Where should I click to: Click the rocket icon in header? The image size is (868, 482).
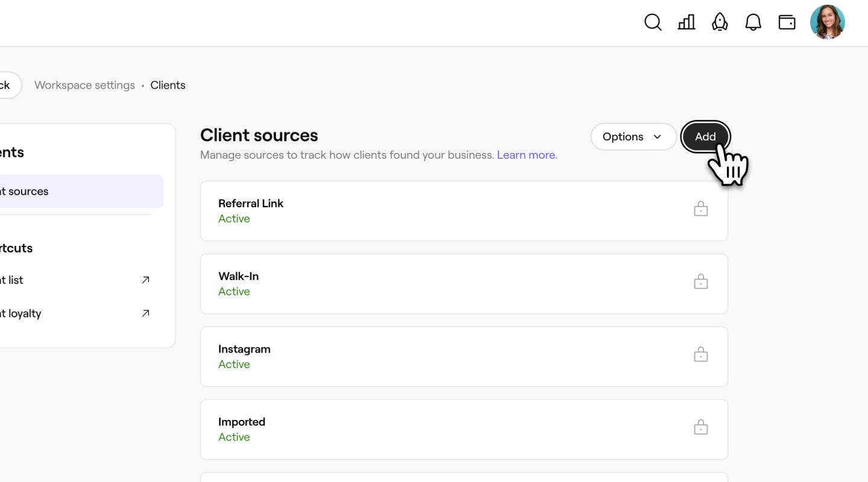(x=720, y=22)
